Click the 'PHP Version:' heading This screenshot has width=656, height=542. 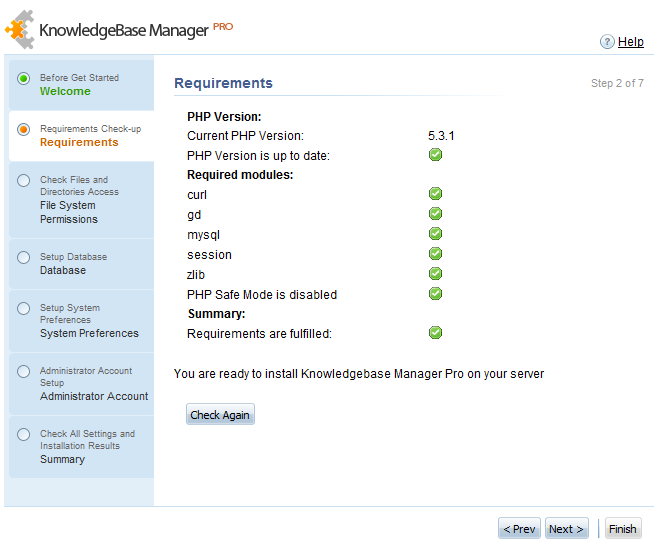[224, 117]
